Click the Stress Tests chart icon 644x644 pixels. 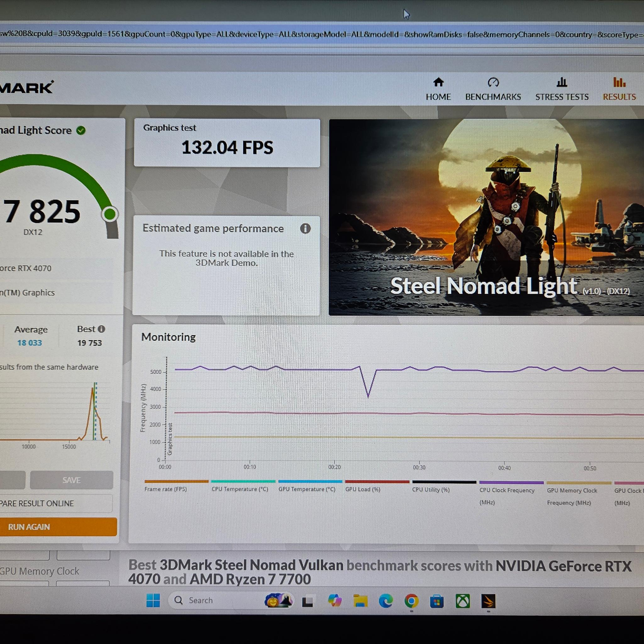(x=562, y=82)
